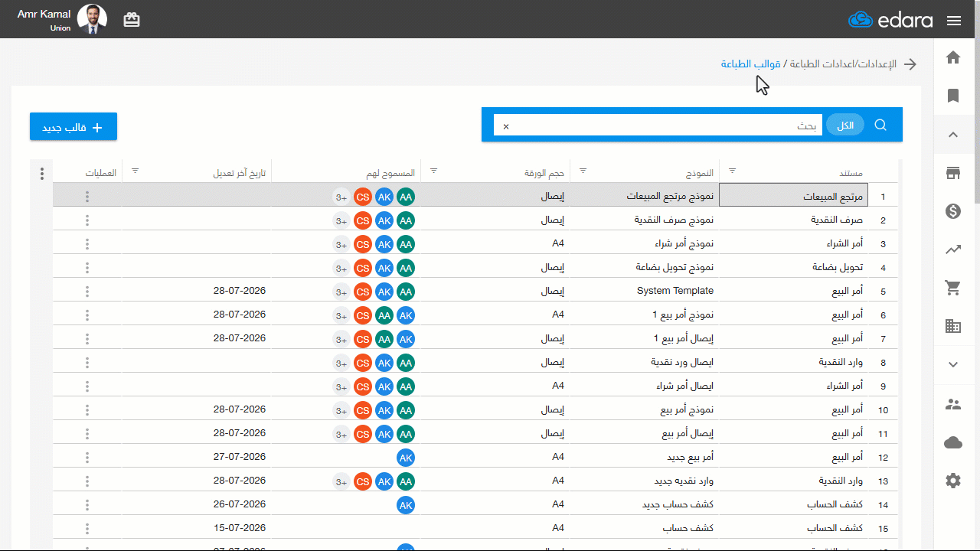Click the search magnifier icon
This screenshot has width=980, height=551.
tap(880, 125)
